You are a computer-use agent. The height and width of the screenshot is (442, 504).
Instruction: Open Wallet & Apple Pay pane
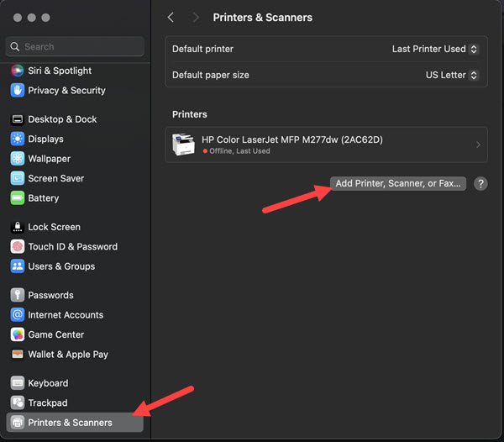click(67, 355)
